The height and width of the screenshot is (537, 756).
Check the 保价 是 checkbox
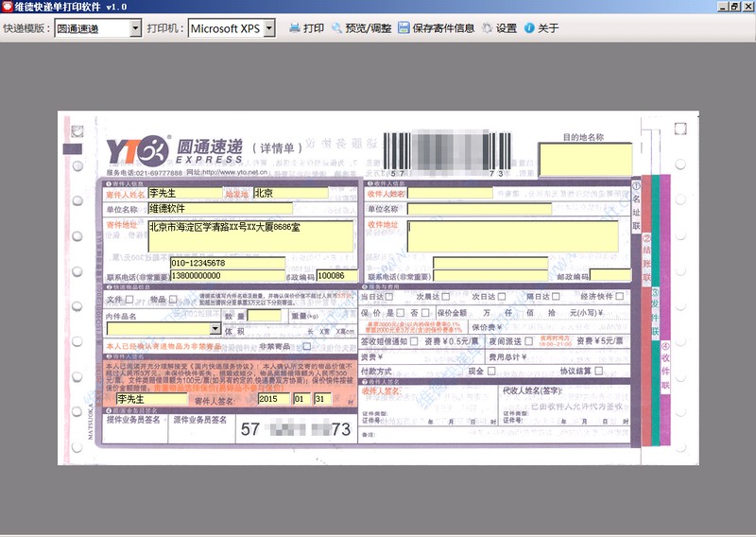(400, 313)
